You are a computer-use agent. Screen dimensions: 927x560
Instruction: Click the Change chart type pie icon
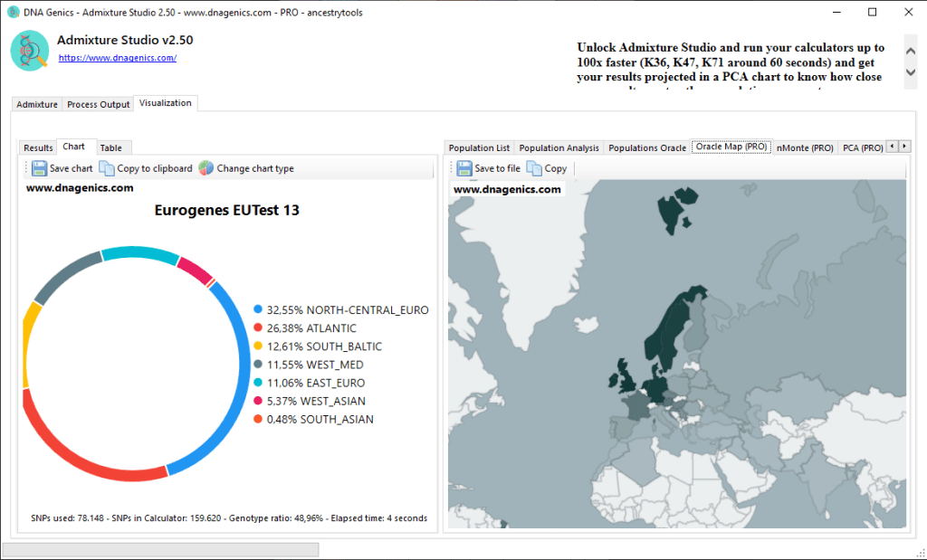pos(206,168)
